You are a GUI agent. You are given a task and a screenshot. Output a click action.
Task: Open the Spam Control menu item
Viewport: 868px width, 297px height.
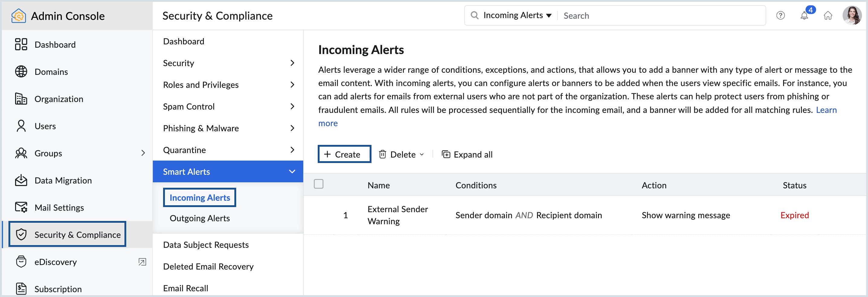click(x=189, y=107)
